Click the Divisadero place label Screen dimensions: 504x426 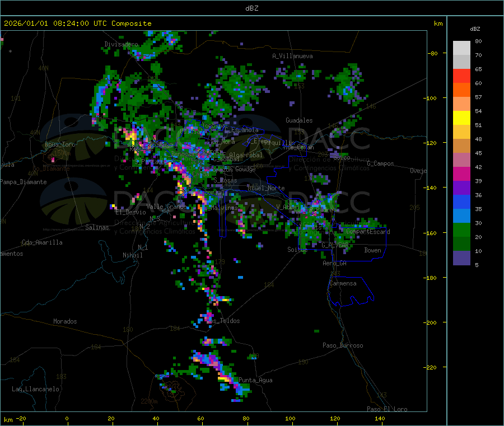(x=121, y=44)
